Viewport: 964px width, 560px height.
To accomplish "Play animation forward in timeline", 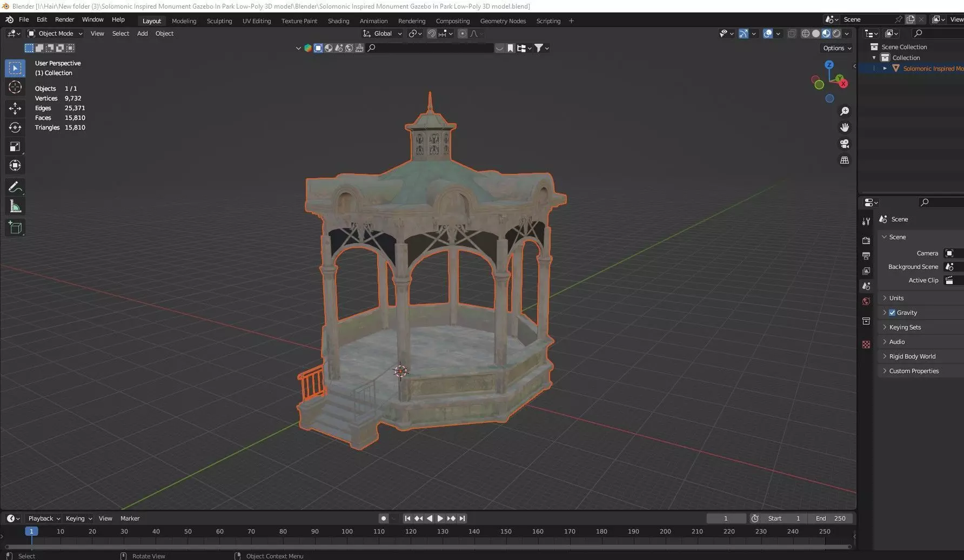I will [440, 518].
